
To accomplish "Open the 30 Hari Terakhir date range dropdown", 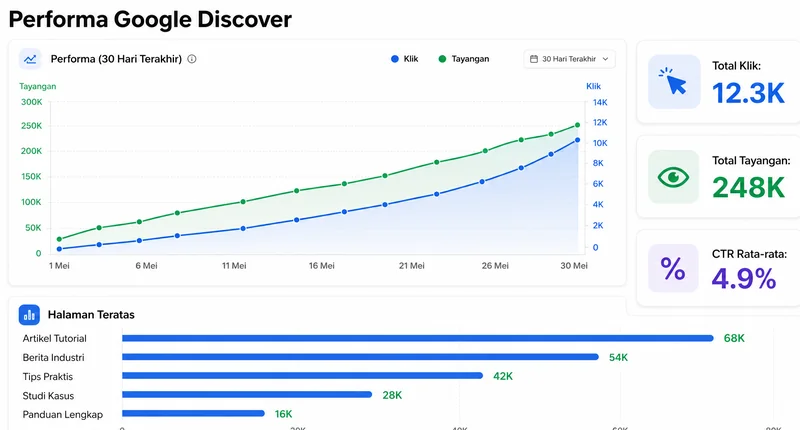I will 569,59.
